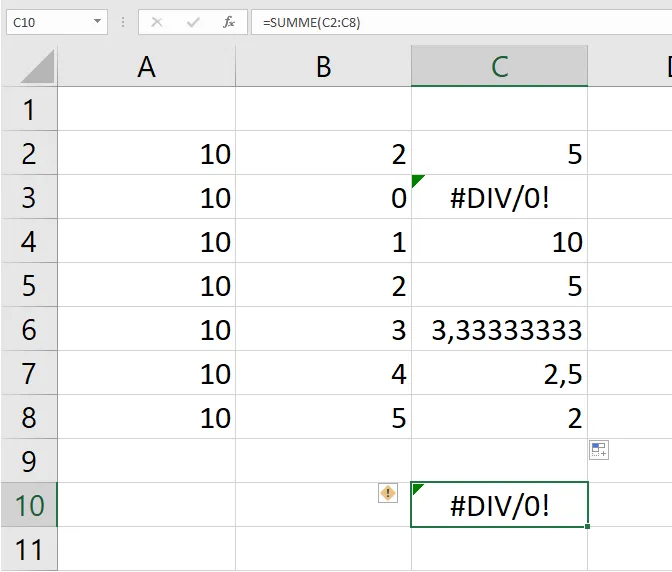Select column C header

point(499,67)
